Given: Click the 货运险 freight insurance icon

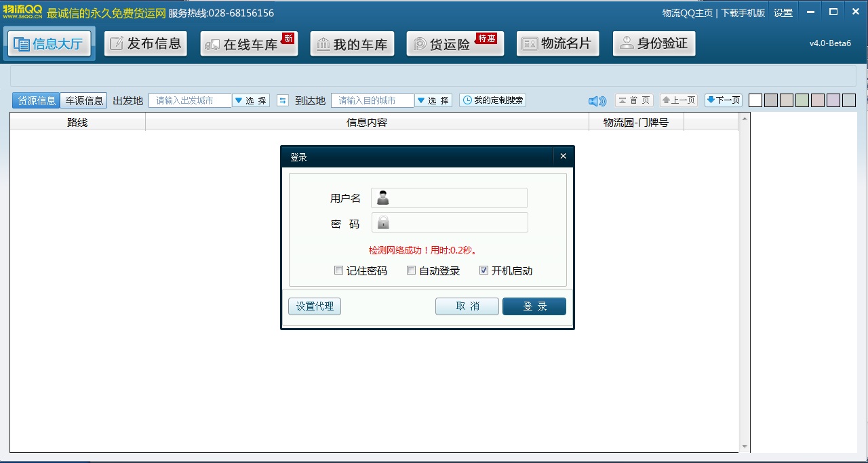Looking at the screenshot, I should click(451, 43).
